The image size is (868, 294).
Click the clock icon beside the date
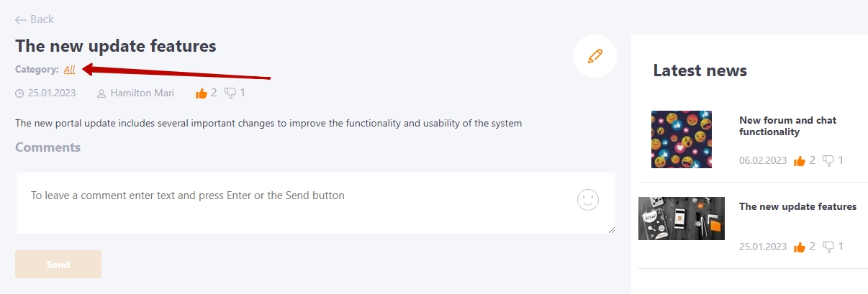pyautogui.click(x=19, y=93)
